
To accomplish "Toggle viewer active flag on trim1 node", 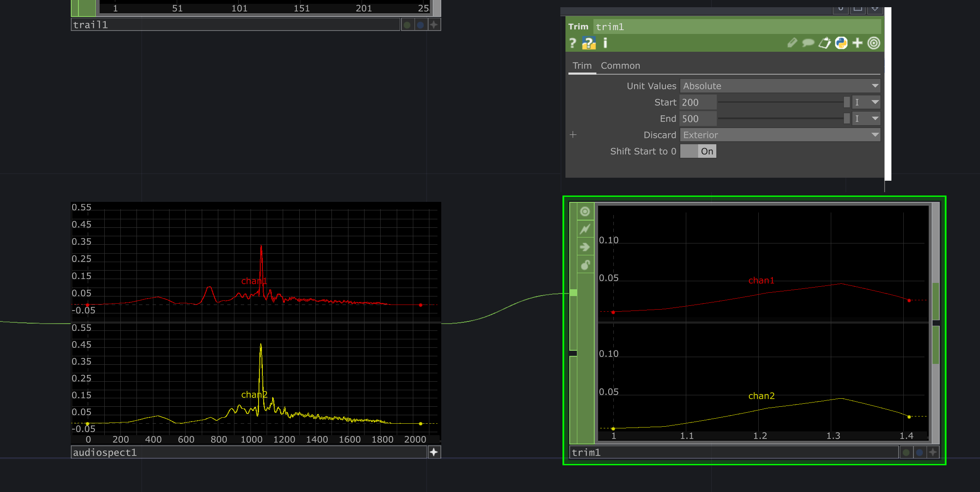I will [585, 212].
